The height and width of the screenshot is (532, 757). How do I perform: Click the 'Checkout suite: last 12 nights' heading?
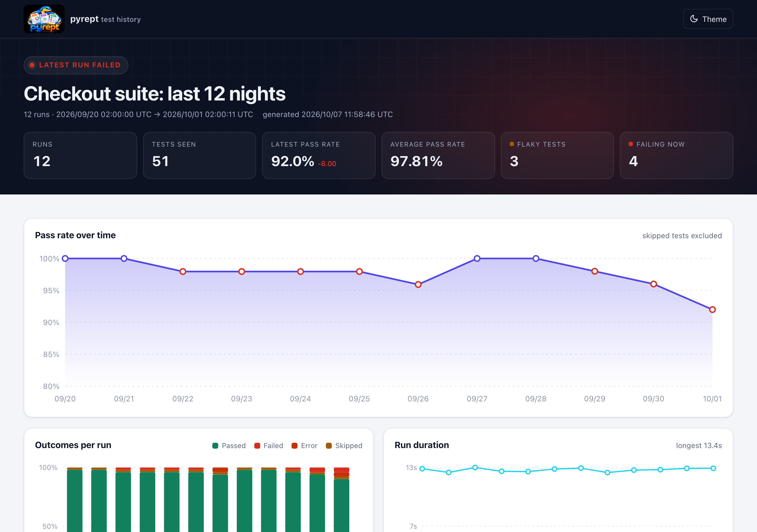pyautogui.click(x=155, y=94)
